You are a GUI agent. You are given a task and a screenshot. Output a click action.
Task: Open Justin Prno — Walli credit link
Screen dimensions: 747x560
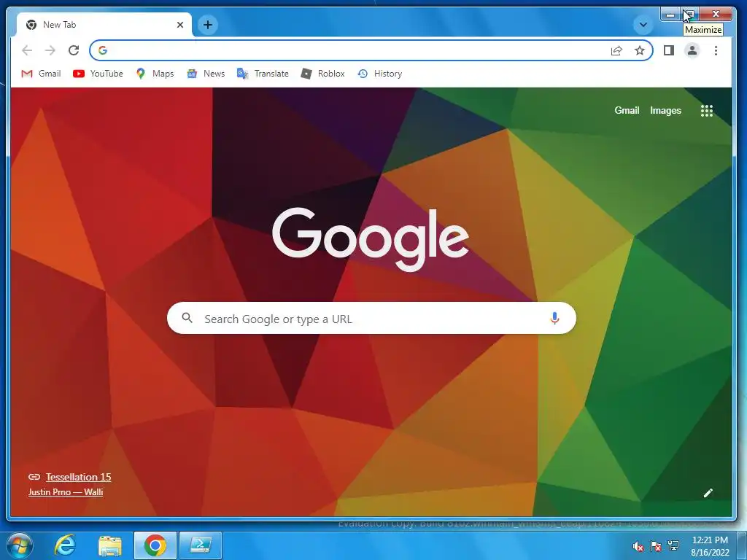(66, 492)
